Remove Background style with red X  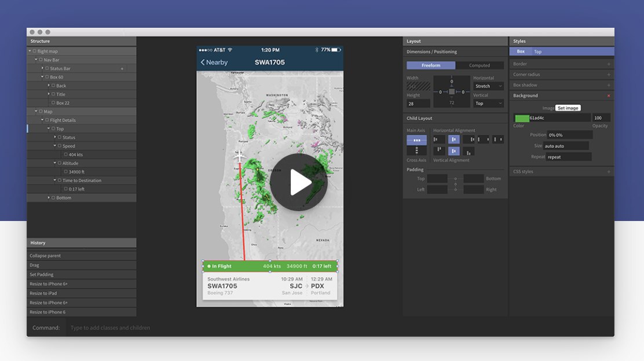pyautogui.click(x=609, y=95)
